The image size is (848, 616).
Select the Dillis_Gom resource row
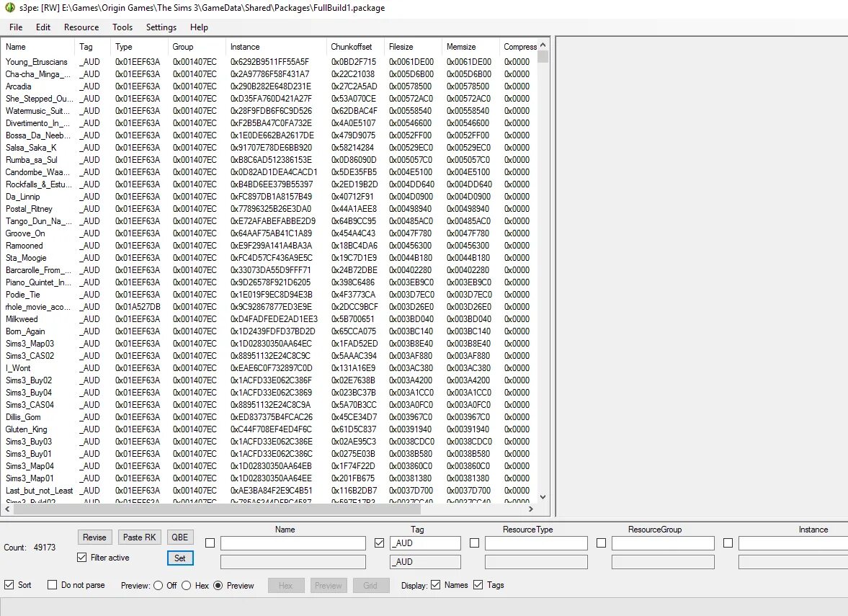(269, 417)
